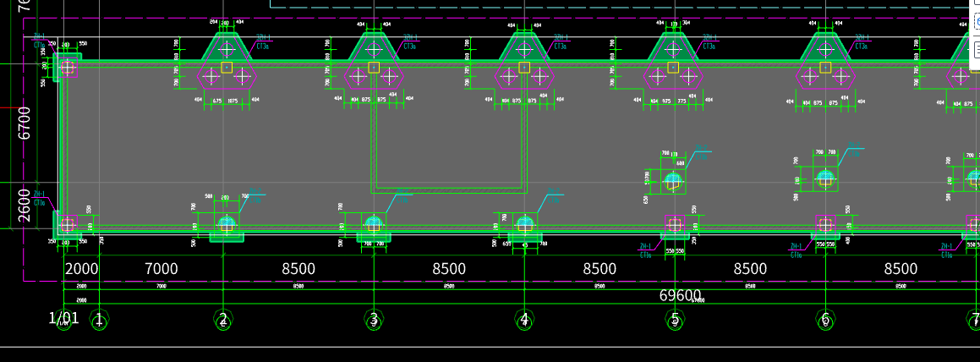The width and height of the screenshot is (980, 362).
Task: Select the magenta pile on axis 6 bottom edge
Action: point(825,224)
